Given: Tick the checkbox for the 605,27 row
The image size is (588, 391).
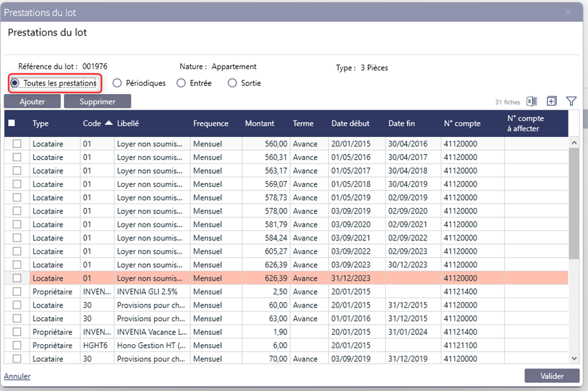Looking at the screenshot, I should (x=17, y=252).
